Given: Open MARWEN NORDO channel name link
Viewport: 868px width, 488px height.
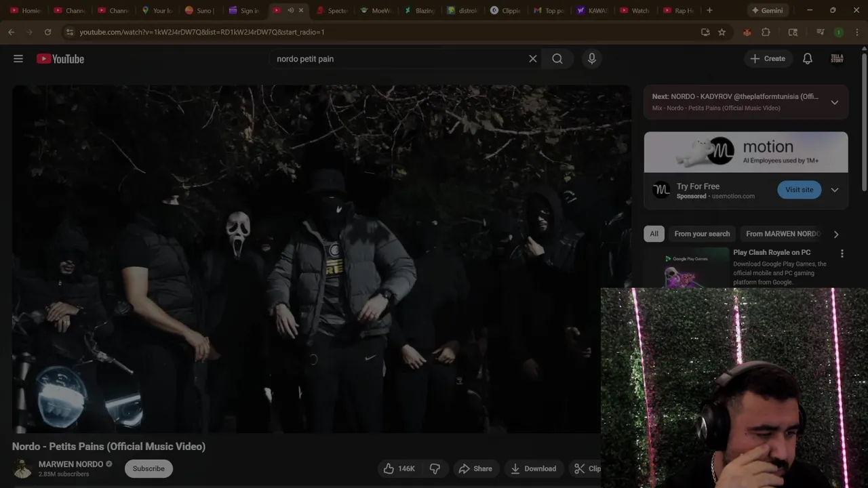Looking at the screenshot, I should 71,464.
